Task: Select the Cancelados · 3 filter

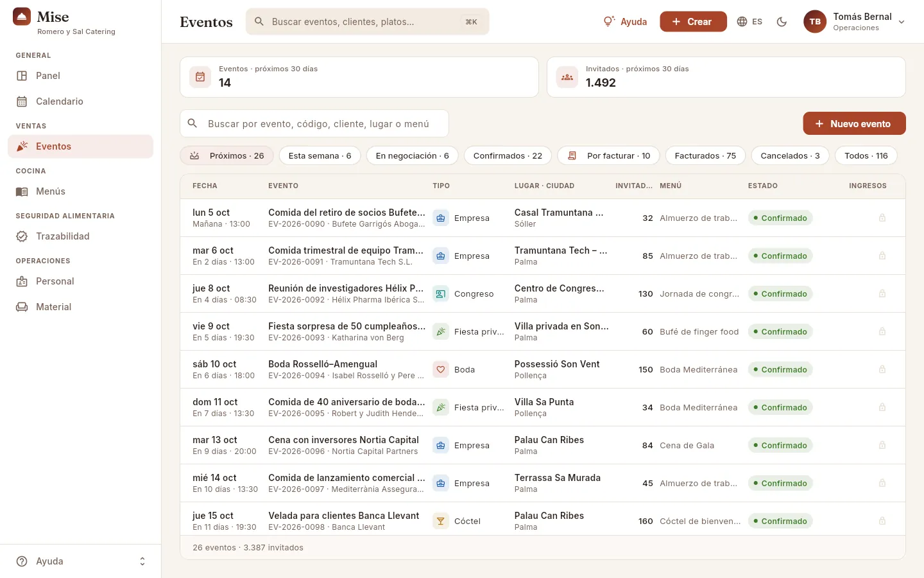Action: 790,155
